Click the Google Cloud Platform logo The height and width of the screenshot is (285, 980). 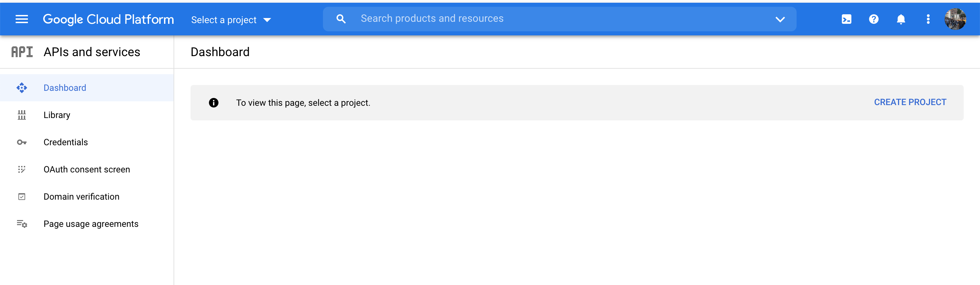point(109,19)
